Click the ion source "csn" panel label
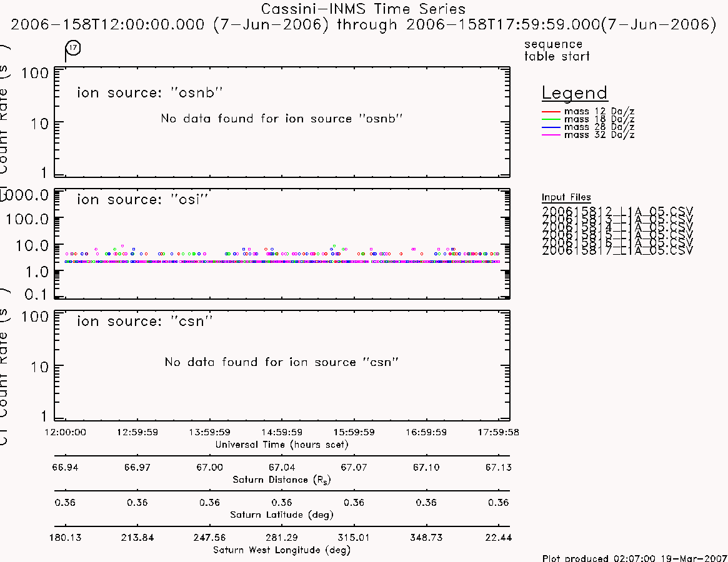Image resolution: width=728 pixels, height=562 pixels. point(145,321)
